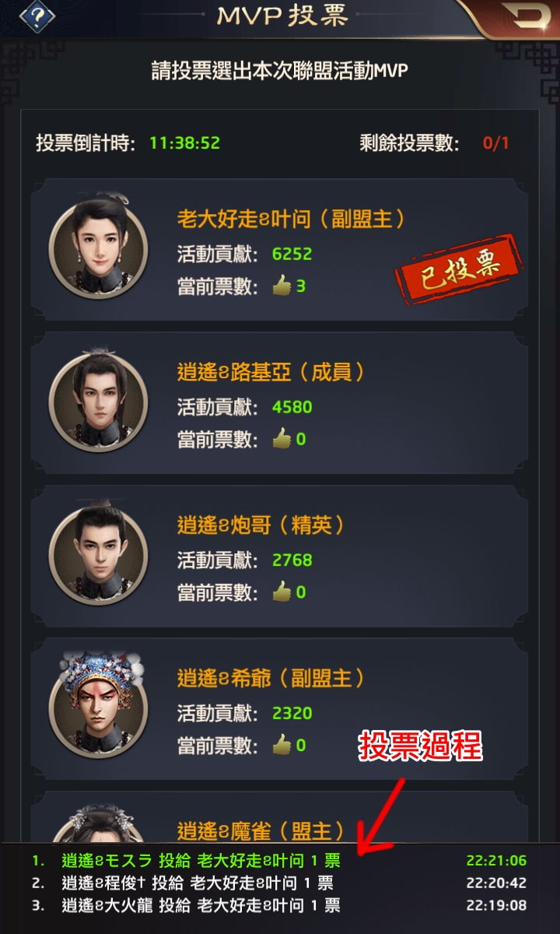Screen dimensions: 560x934
Task: Tap the thumbs-up icon for 逍遙ﾖ路基亞
Action: tap(282, 439)
